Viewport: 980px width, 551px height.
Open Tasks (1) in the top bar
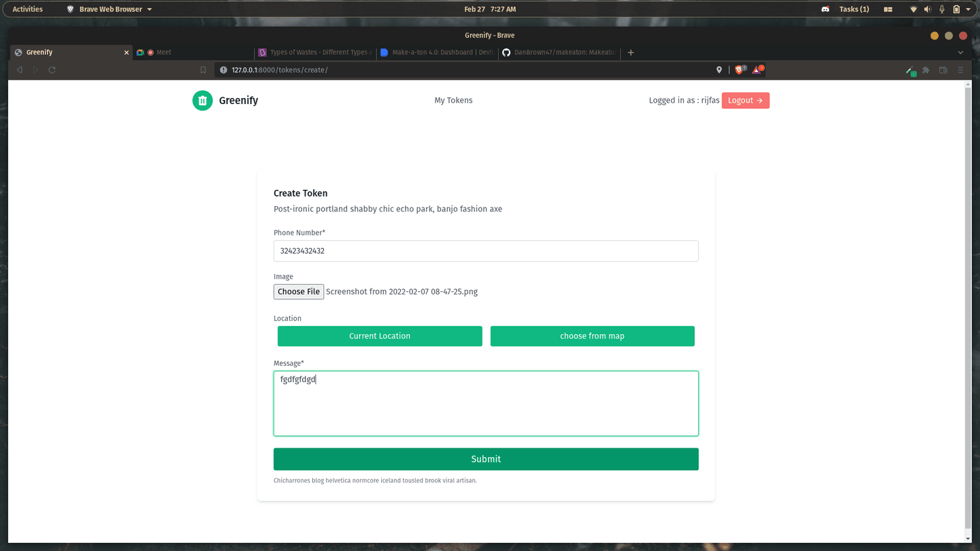tap(854, 10)
